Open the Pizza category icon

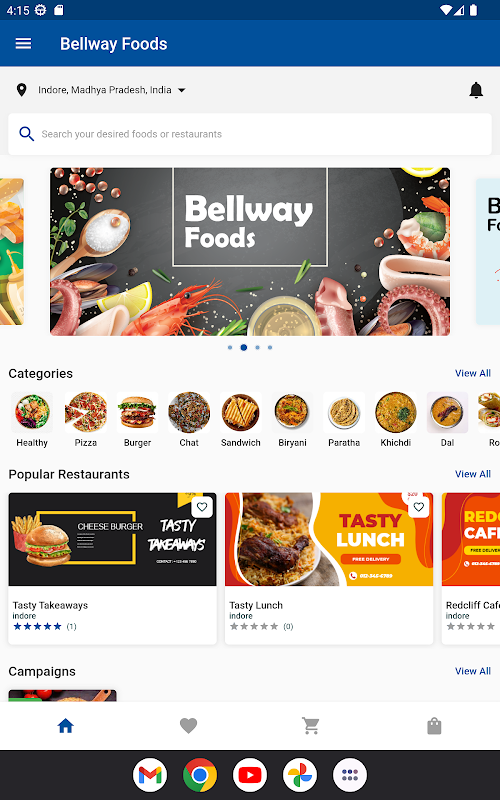[86, 412]
